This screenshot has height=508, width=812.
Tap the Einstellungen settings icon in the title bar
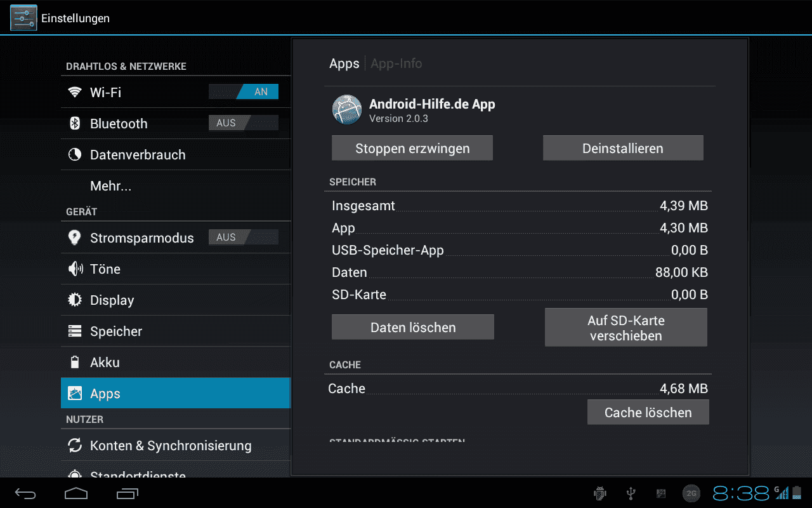23,18
